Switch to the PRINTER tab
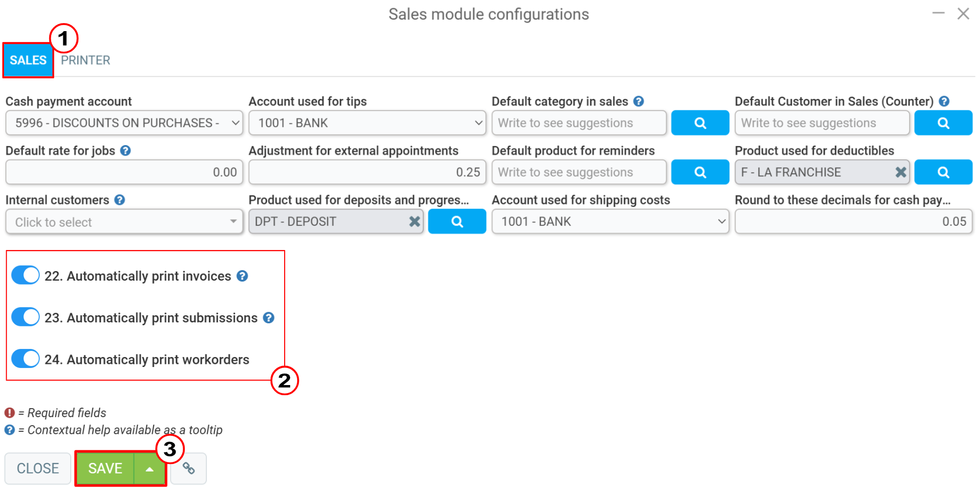Viewport: 980px width, 490px height. coord(85,60)
